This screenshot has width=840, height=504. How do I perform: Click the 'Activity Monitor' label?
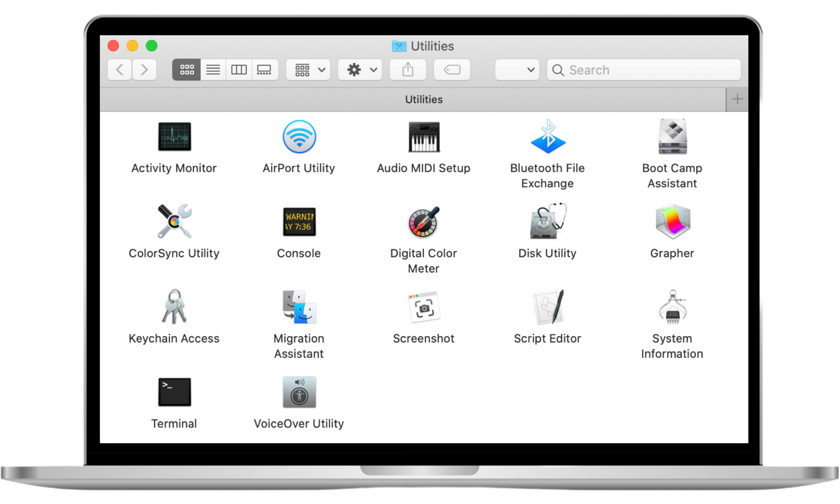click(174, 168)
